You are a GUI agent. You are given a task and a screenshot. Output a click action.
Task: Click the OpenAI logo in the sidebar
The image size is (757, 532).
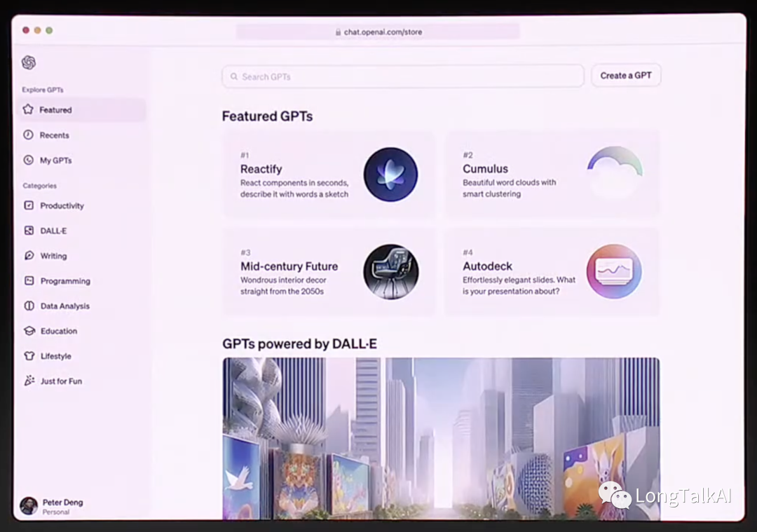pos(29,62)
